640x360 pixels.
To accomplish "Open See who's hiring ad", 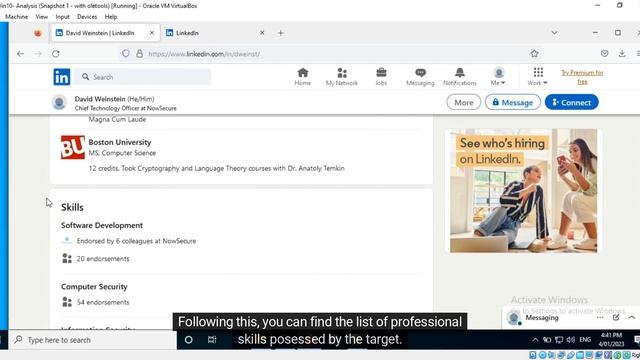I will coord(523,191).
